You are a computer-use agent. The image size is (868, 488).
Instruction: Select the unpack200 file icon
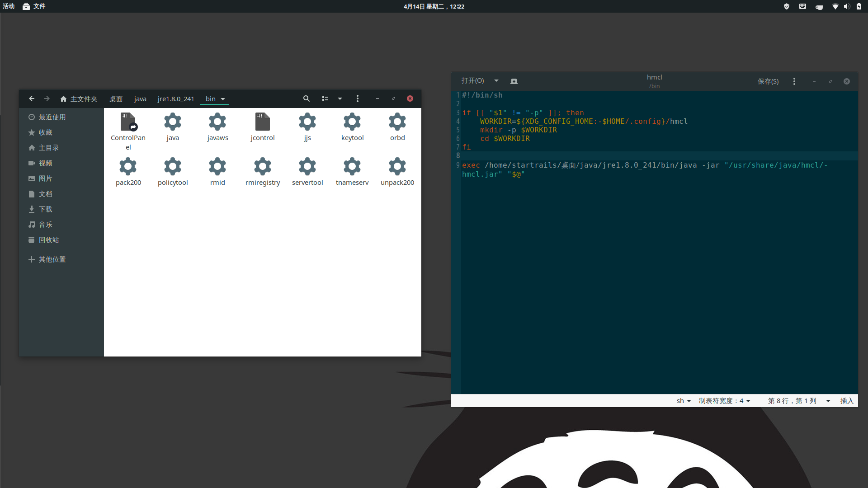pos(397,166)
